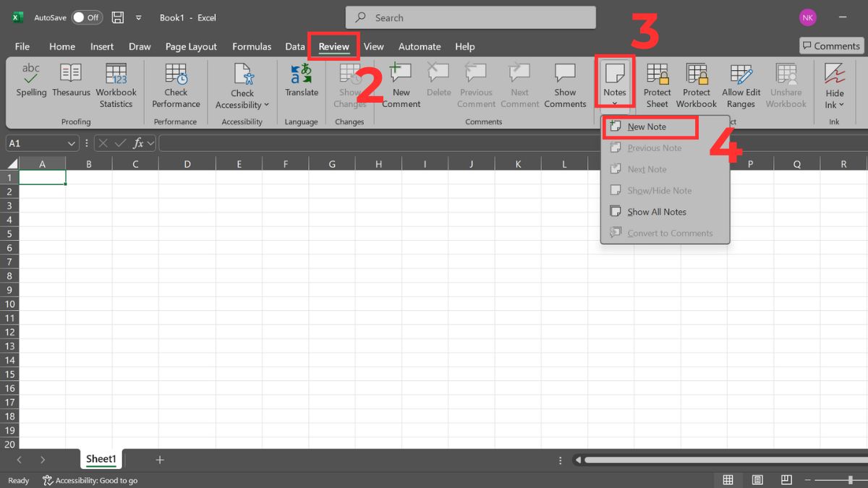The height and width of the screenshot is (488, 868).
Task: Select New Note from the Notes menu
Action: click(649, 127)
